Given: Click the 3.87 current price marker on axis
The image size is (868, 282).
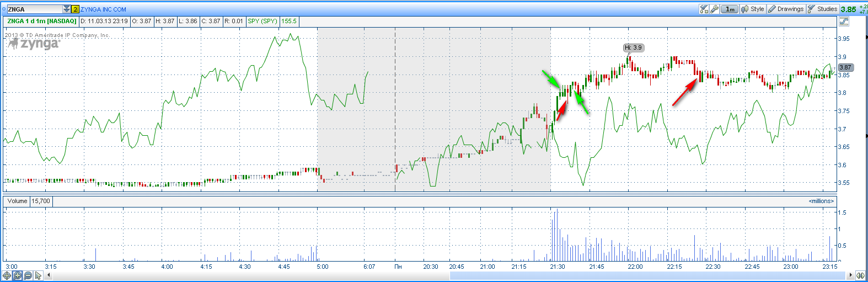Looking at the screenshot, I should 845,67.
